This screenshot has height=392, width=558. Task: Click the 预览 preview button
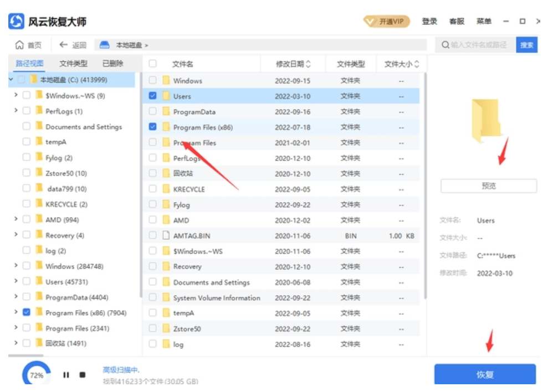(489, 185)
